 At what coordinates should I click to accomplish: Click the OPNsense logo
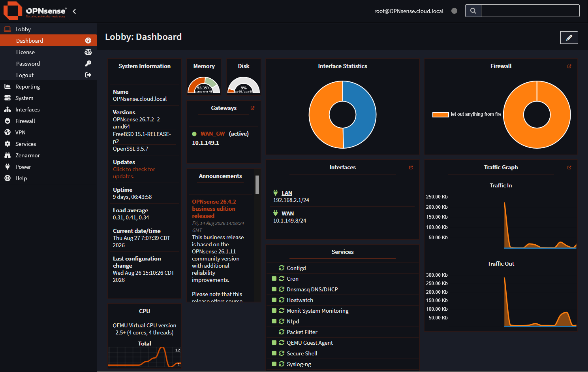(x=35, y=11)
